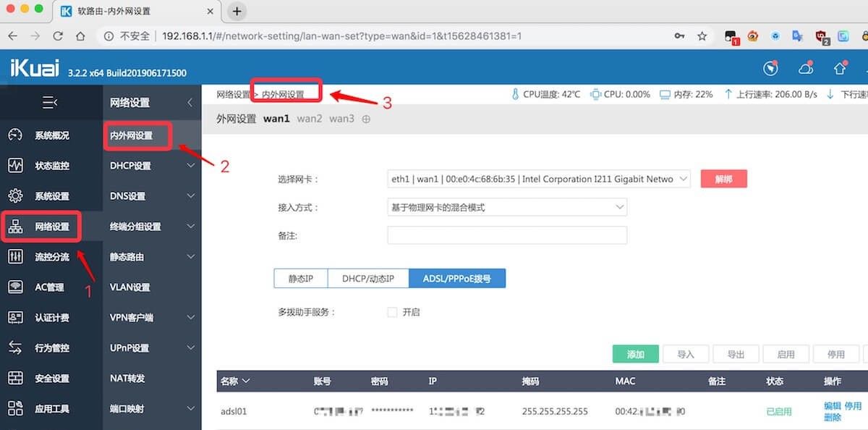Open the Google Translate extension
The height and width of the screenshot is (430, 868).
pyautogui.click(x=797, y=35)
